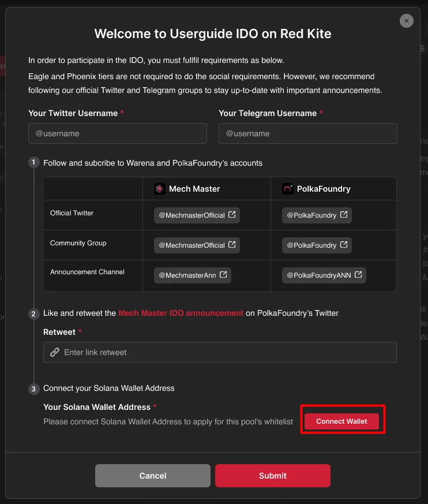This screenshot has height=504, width=428.
Task: Click external-link icon in Community Group PolkaFoundry cell
Action: [x=344, y=245]
